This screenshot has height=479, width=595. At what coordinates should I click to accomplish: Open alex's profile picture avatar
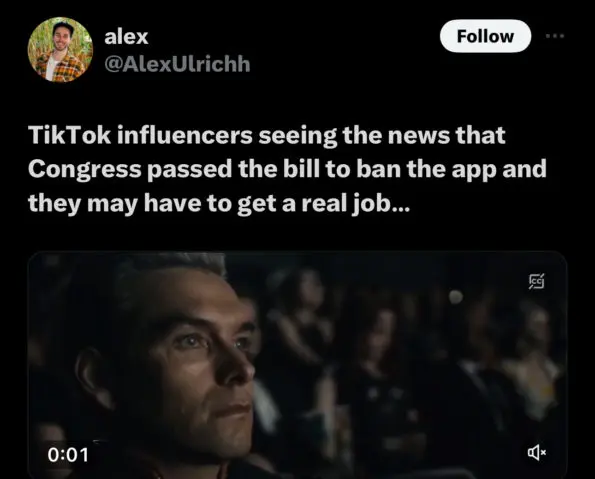(60, 50)
